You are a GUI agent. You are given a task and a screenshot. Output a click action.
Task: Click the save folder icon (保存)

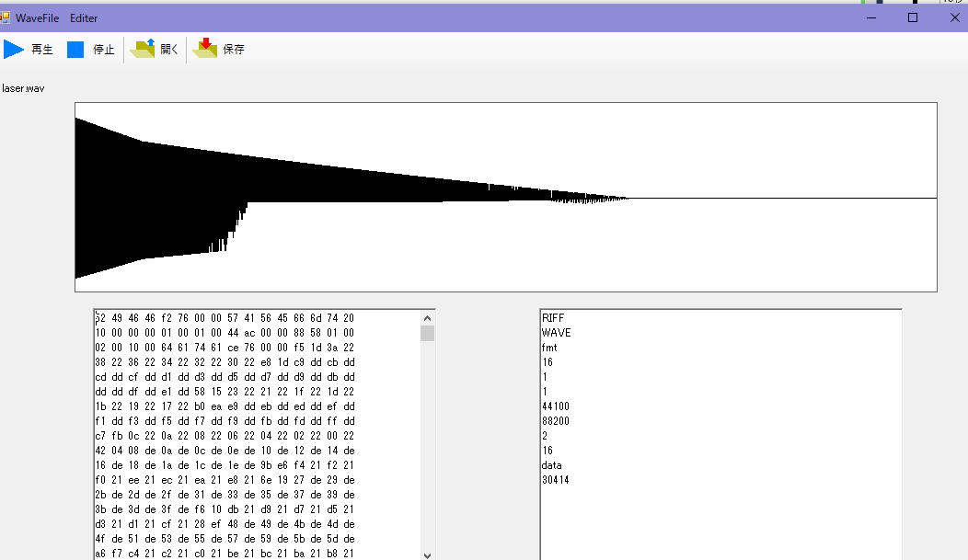[x=205, y=49]
